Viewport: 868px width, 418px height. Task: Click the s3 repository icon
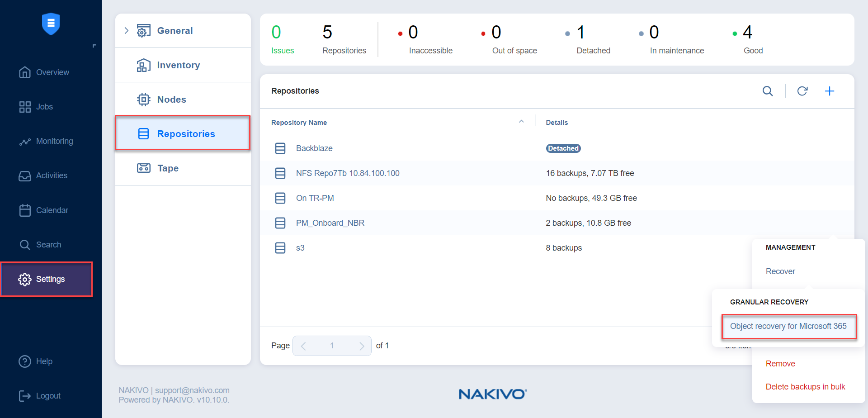coord(280,248)
